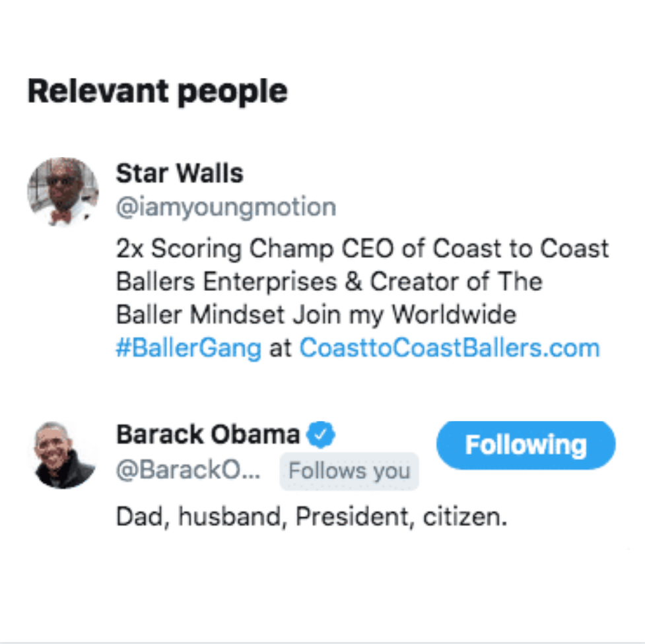This screenshot has width=645, height=644.
Task: Open the #BallerGang hashtag link
Action: (188, 348)
